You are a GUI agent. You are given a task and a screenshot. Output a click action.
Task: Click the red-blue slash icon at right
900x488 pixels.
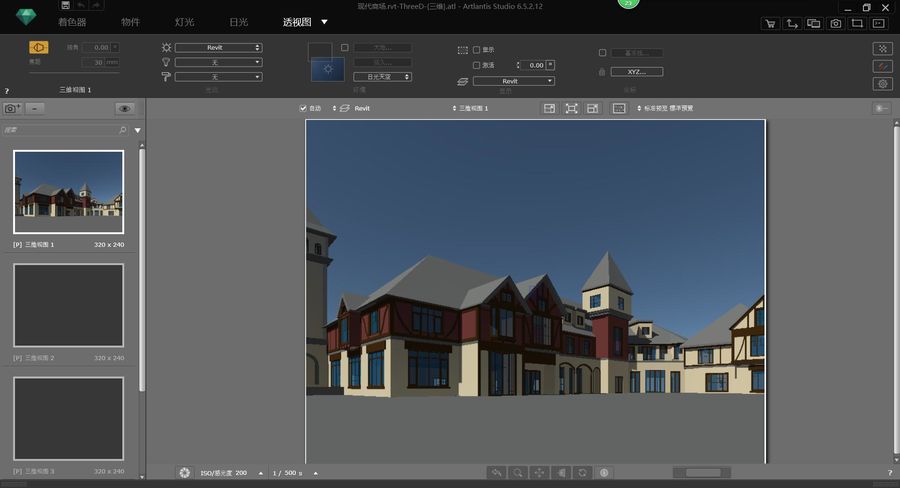[883, 66]
